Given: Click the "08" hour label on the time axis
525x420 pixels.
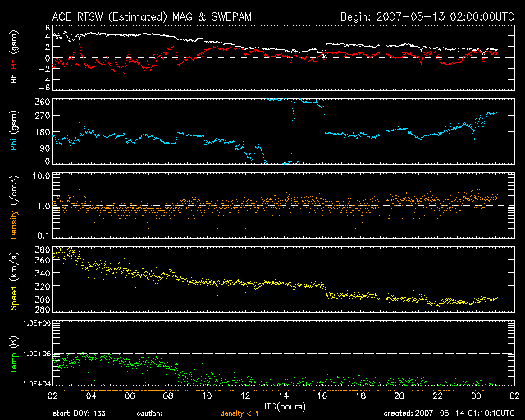Looking at the screenshot, I should [168, 395].
